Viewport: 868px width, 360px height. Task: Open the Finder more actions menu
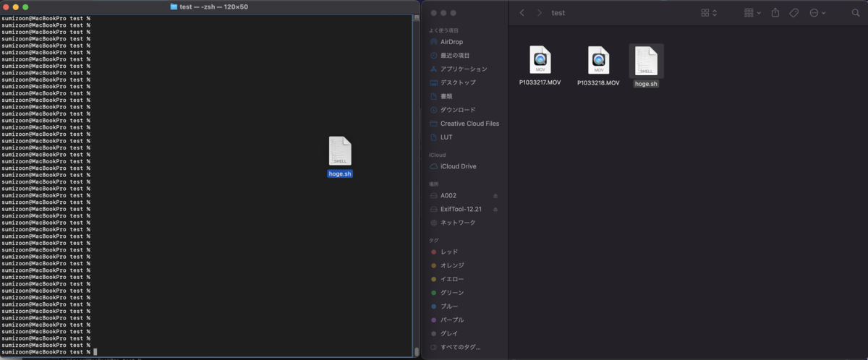coord(817,13)
